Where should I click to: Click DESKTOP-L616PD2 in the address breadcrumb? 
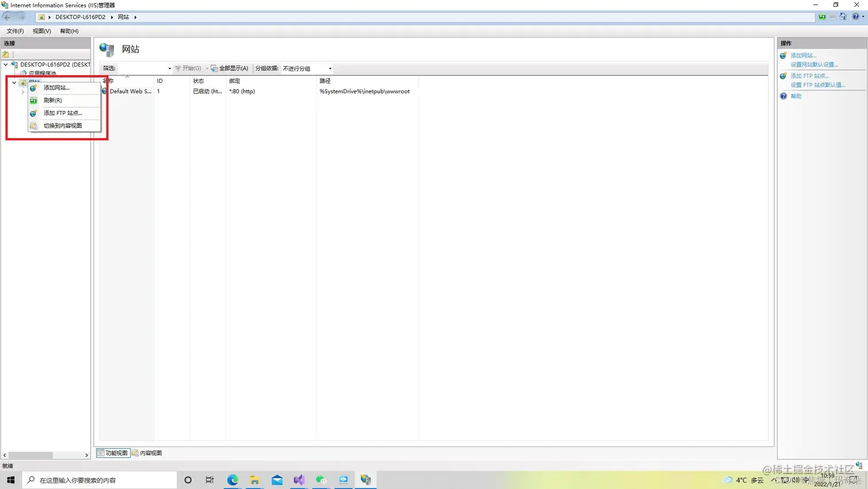tap(80, 17)
